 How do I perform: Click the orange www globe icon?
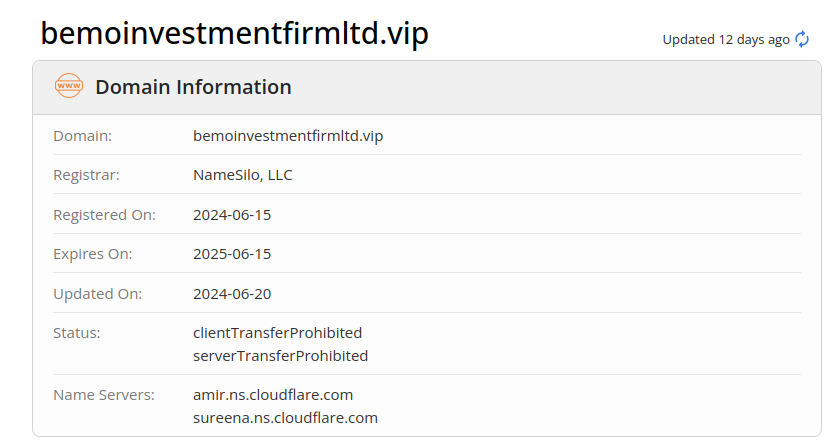point(69,86)
